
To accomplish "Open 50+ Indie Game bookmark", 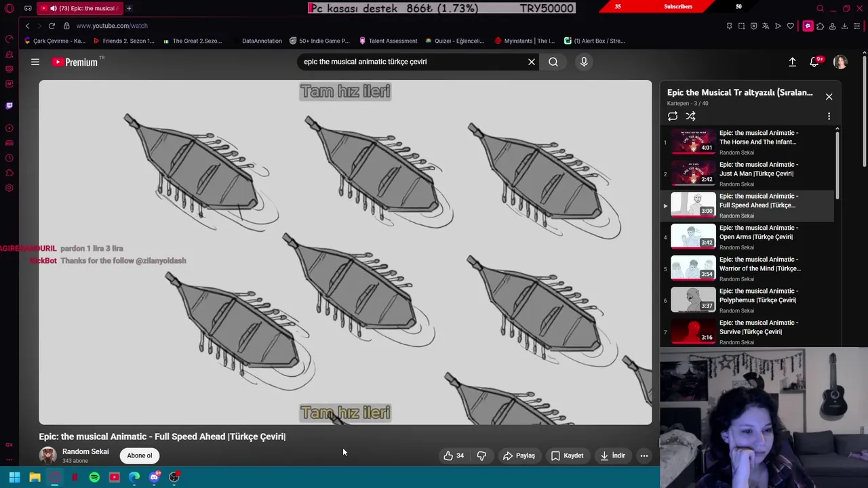I will pyautogui.click(x=319, y=41).
